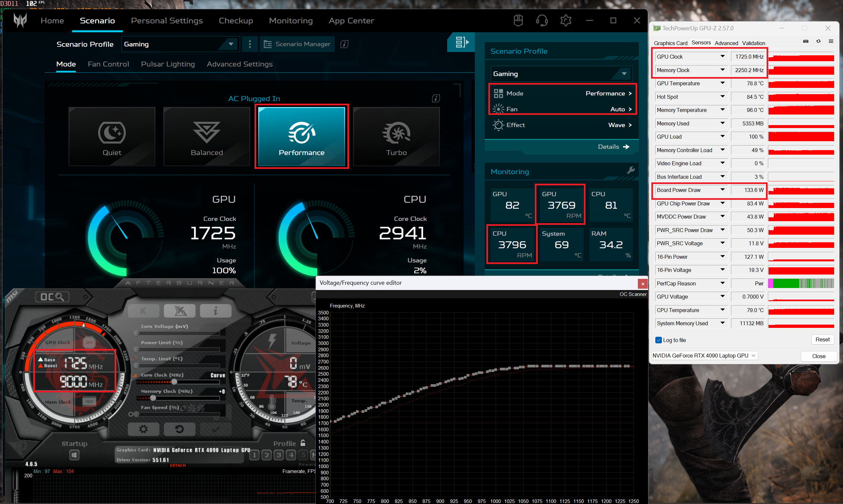The width and height of the screenshot is (843, 504).
Task: Select Quiet mode
Action: [x=112, y=137]
